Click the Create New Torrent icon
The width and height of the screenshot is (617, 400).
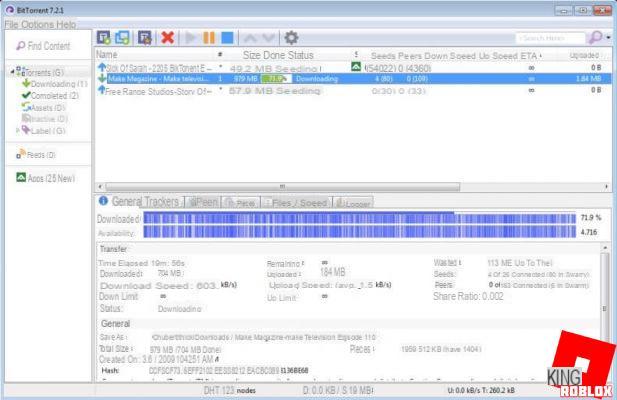point(144,38)
